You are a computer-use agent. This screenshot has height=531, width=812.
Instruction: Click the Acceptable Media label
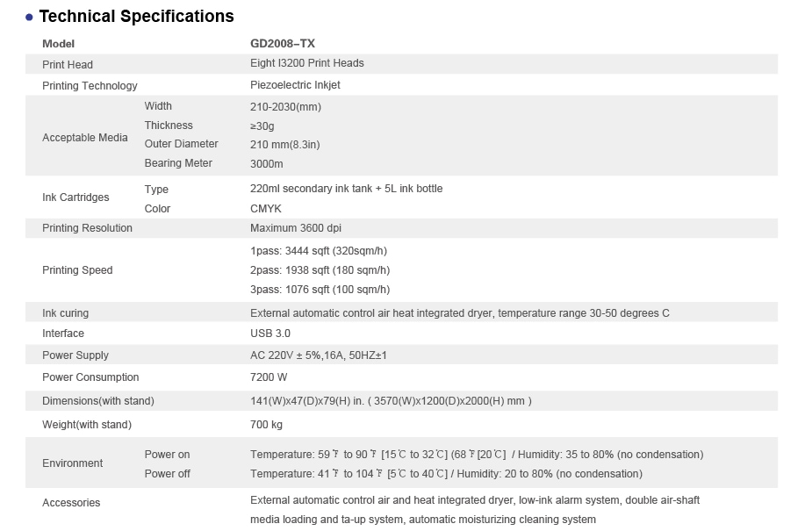[x=85, y=137]
